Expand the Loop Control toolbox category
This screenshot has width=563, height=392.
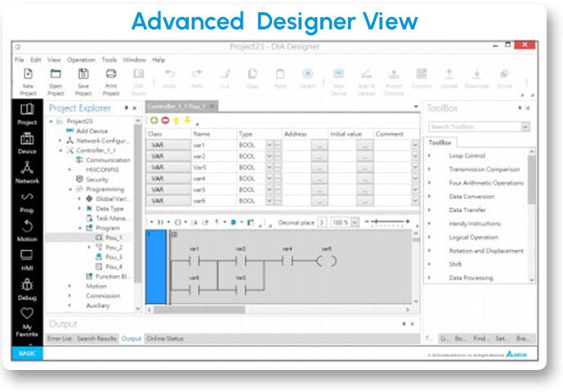pos(430,156)
